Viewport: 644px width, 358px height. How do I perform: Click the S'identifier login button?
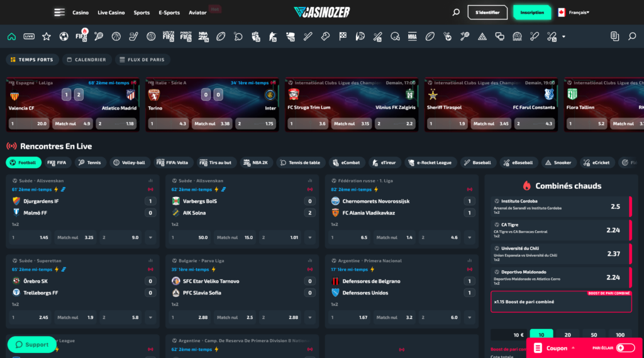click(487, 13)
